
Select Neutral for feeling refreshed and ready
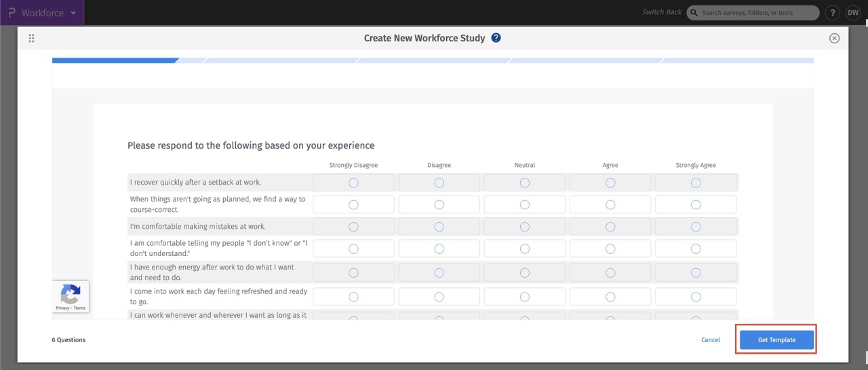525,297
